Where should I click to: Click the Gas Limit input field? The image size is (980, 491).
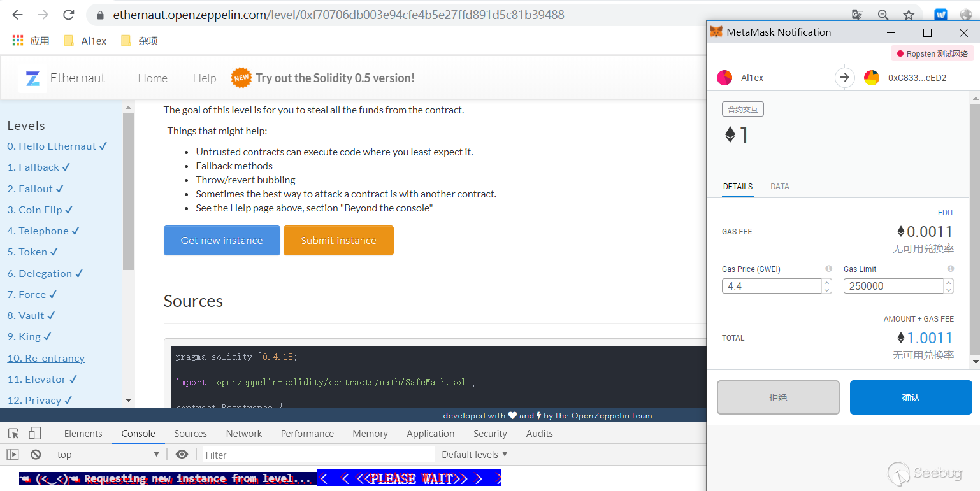893,287
